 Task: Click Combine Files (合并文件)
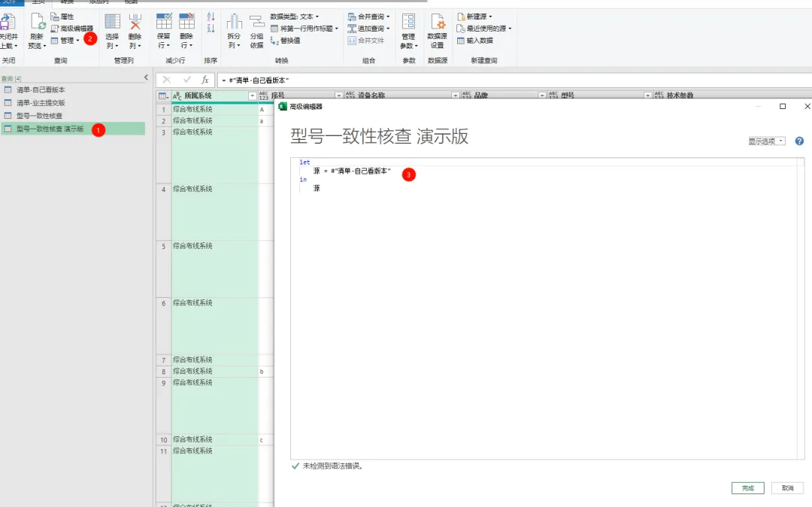[x=366, y=41]
